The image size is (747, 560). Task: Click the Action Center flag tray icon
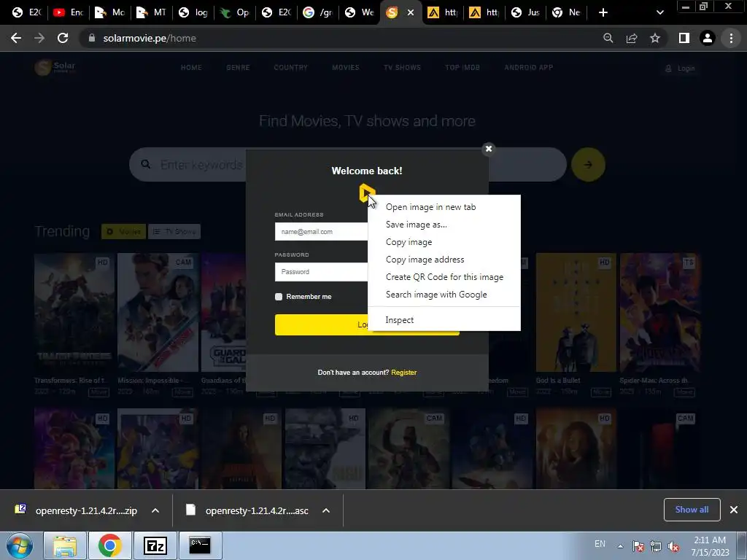point(638,546)
